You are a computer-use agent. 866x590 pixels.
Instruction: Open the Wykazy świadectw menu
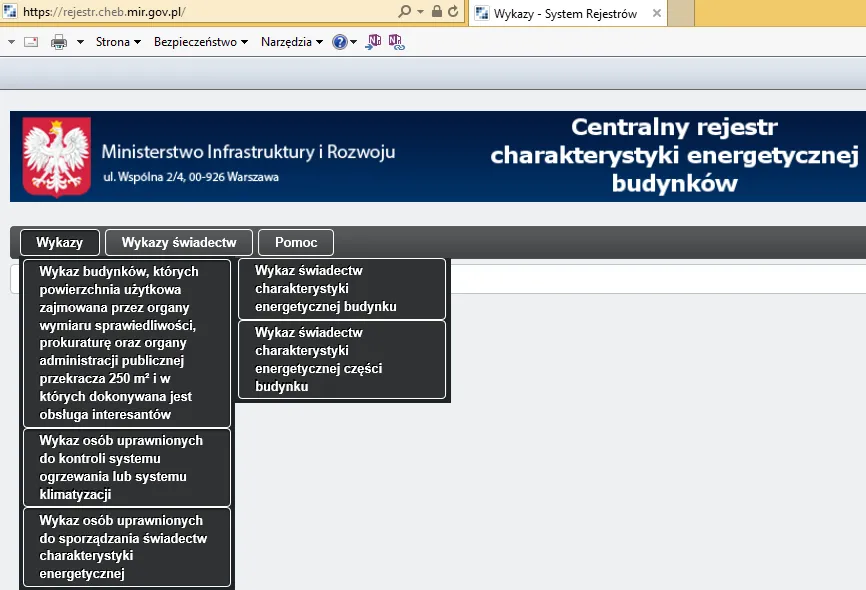point(178,242)
